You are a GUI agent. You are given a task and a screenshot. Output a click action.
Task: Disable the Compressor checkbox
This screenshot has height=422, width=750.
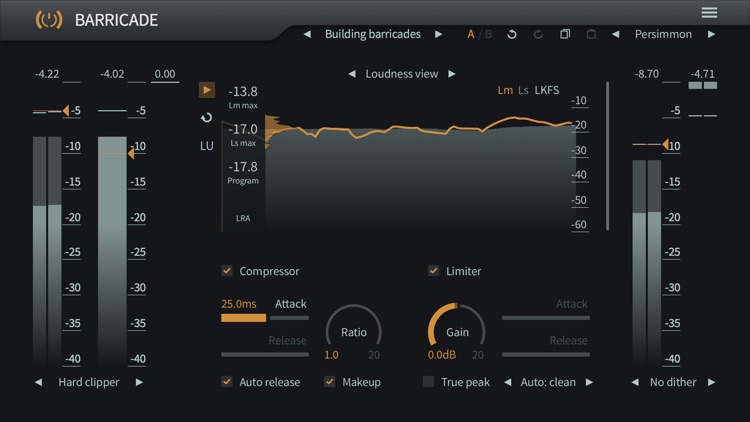tap(227, 271)
